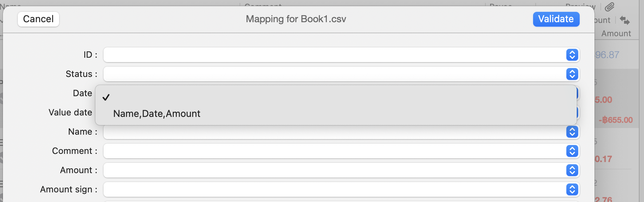This screenshot has height=202, width=644.
Task: Click the Cancel button
Action: tap(38, 19)
